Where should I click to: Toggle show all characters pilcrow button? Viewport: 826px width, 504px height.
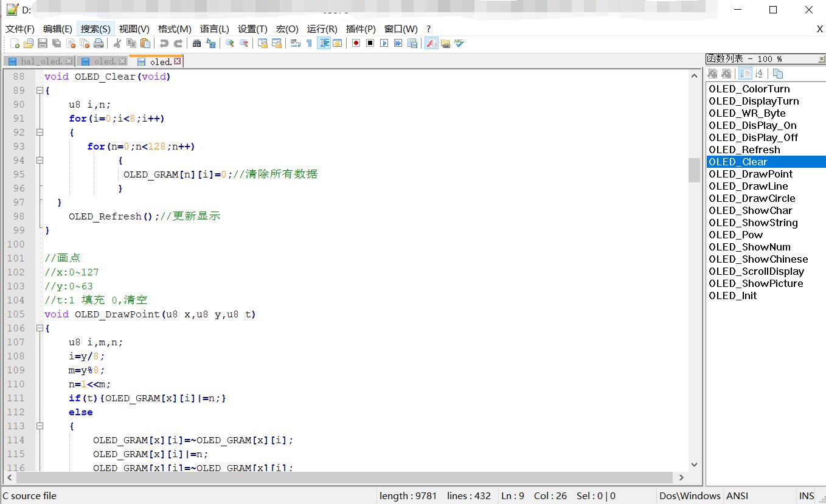pos(309,43)
